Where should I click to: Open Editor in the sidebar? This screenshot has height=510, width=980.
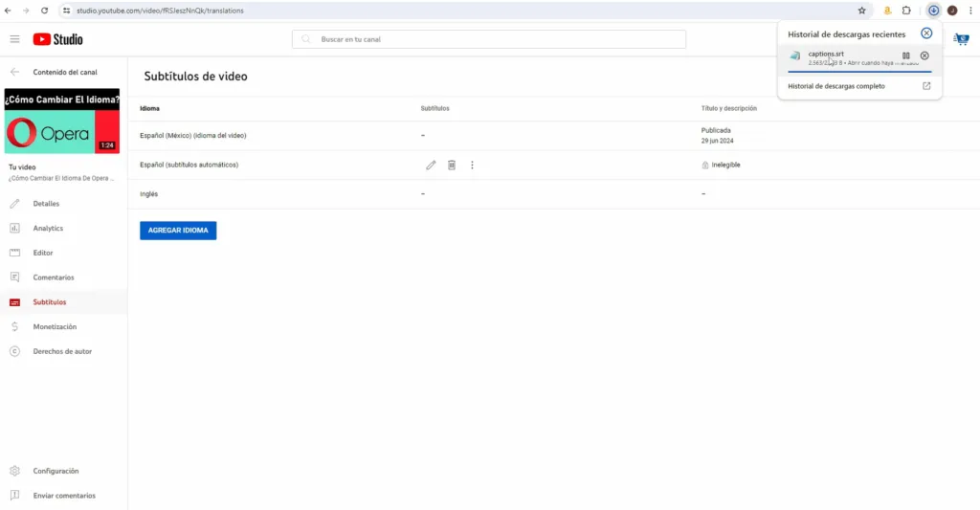tap(64, 253)
